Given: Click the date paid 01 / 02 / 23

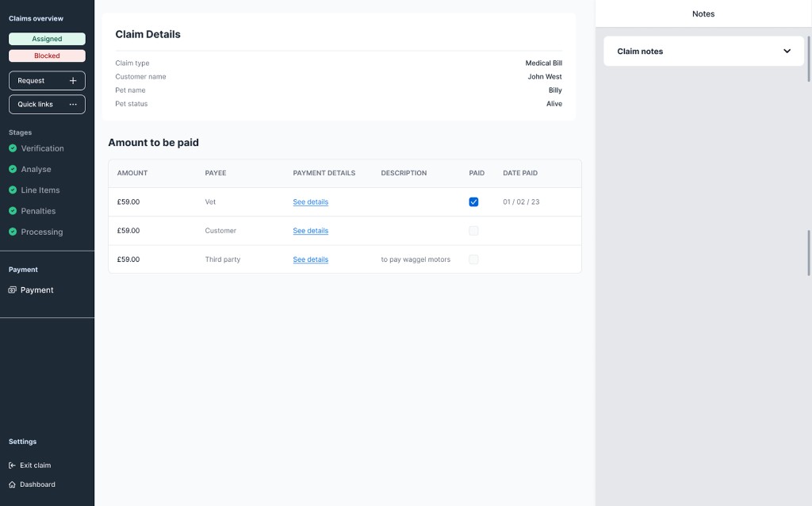Looking at the screenshot, I should click(521, 202).
